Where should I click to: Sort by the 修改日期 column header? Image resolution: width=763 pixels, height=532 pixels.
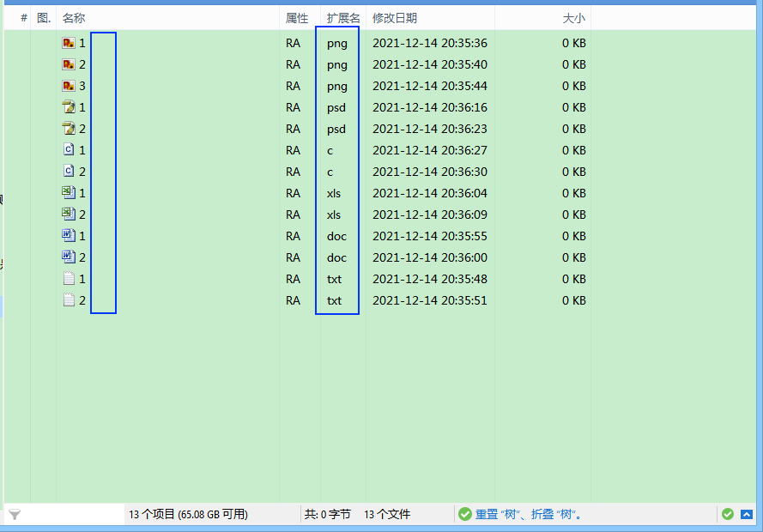click(394, 18)
